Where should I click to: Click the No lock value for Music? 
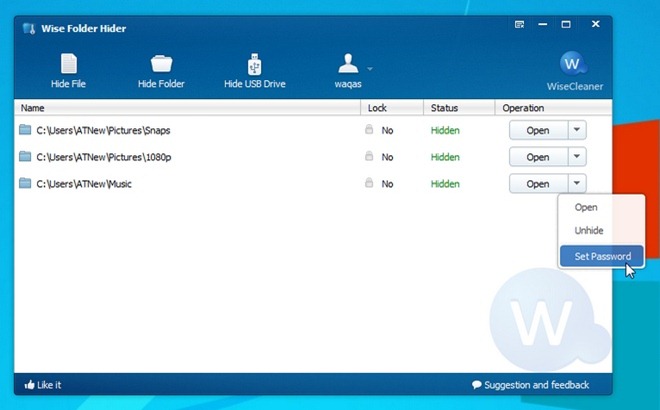tap(387, 184)
